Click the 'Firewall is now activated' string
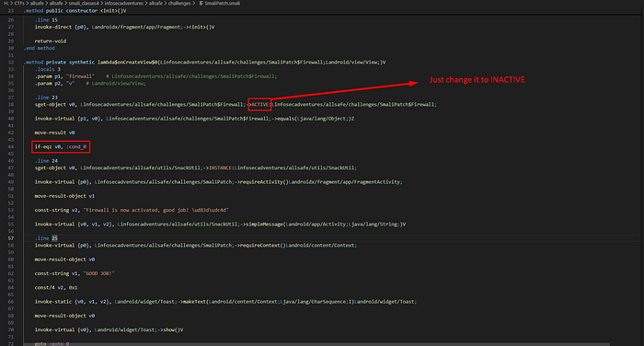The height and width of the screenshot is (346, 644). tap(155, 210)
